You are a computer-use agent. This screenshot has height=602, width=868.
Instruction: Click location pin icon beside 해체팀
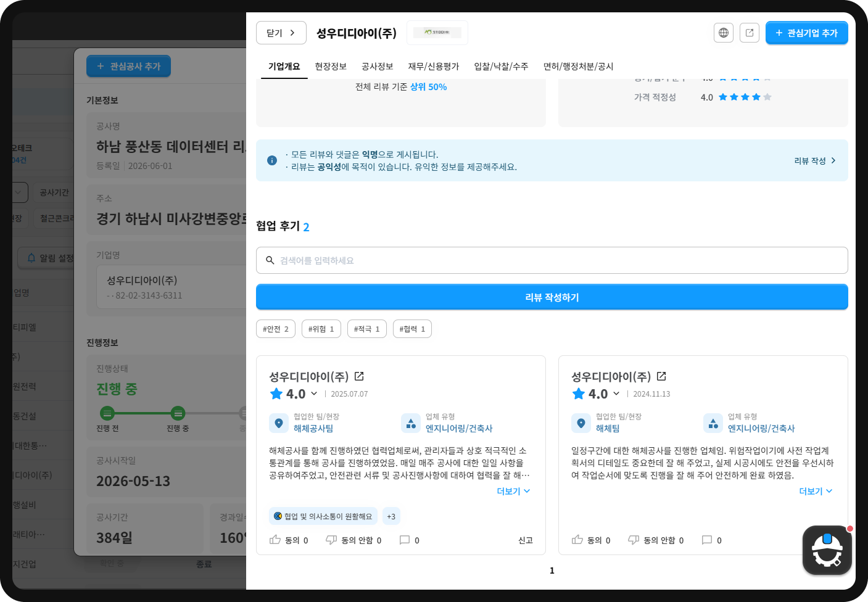[581, 423]
